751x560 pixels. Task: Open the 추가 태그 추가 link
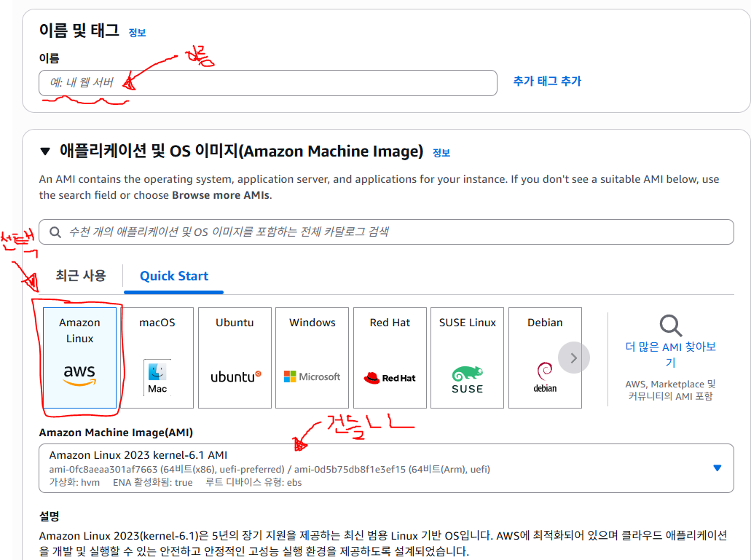coord(547,81)
